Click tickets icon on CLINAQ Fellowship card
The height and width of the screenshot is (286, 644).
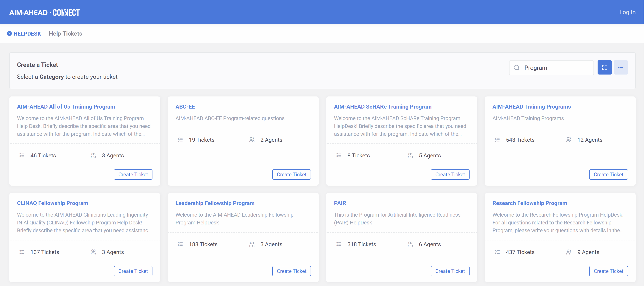[22, 252]
